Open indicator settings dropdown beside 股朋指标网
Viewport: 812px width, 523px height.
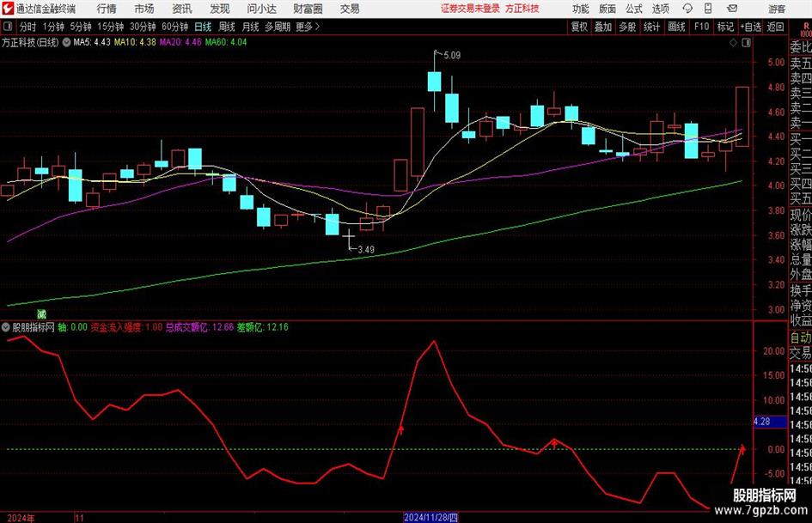pyautogui.click(x=6, y=327)
